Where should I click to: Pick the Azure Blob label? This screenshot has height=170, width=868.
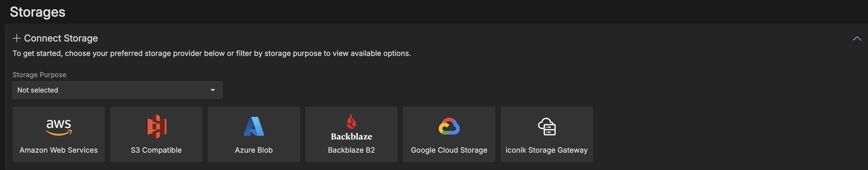[x=254, y=150]
